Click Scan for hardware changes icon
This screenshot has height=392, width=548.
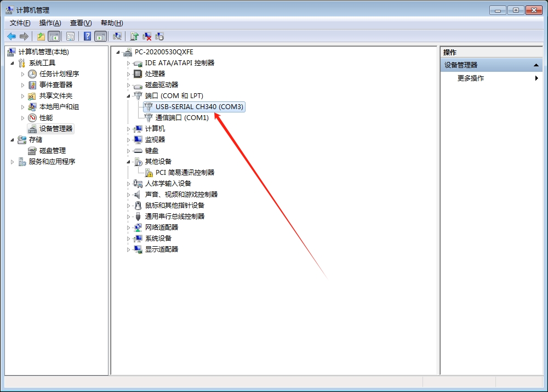pyautogui.click(x=117, y=36)
